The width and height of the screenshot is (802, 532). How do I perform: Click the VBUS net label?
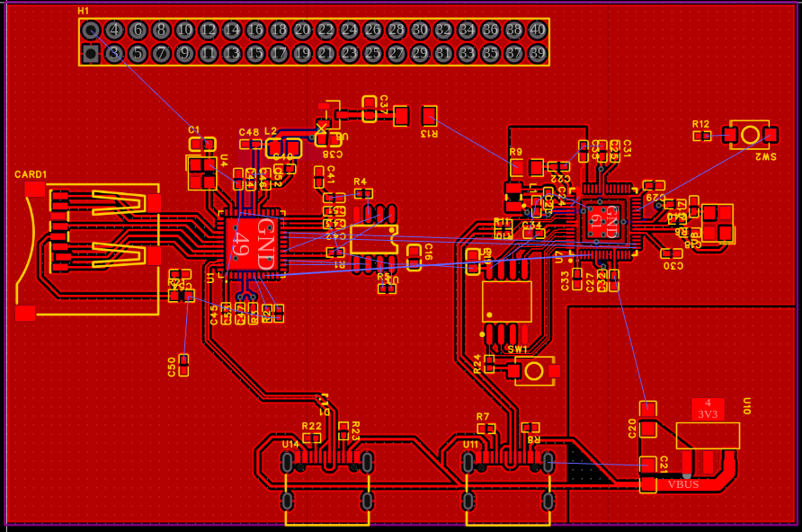[683, 484]
